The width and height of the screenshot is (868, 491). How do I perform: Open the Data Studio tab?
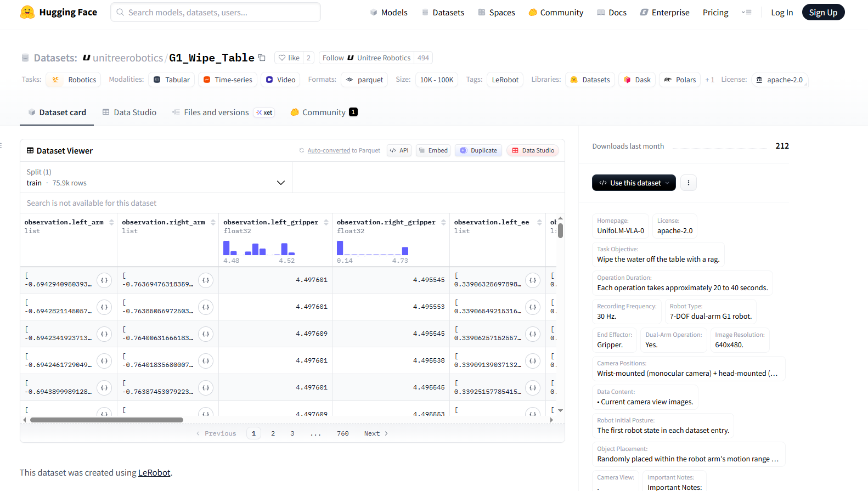(x=129, y=112)
